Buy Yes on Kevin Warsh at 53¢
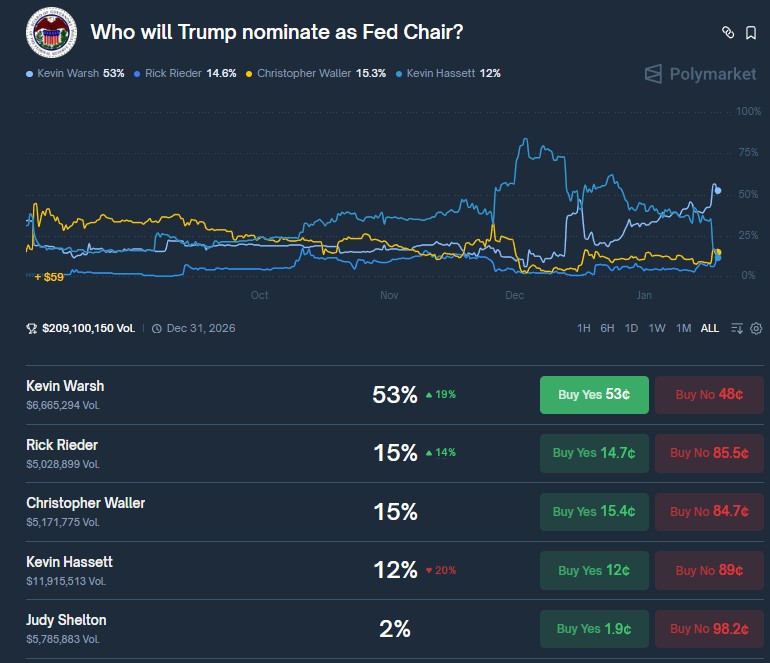The width and height of the screenshot is (770, 663). (594, 395)
